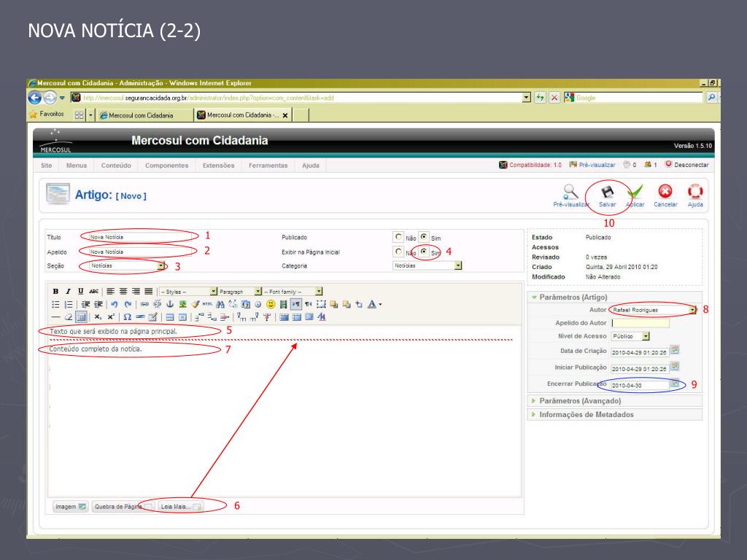The height and width of the screenshot is (560, 747).
Task: Click the Leia Mais button
Action: (181, 507)
